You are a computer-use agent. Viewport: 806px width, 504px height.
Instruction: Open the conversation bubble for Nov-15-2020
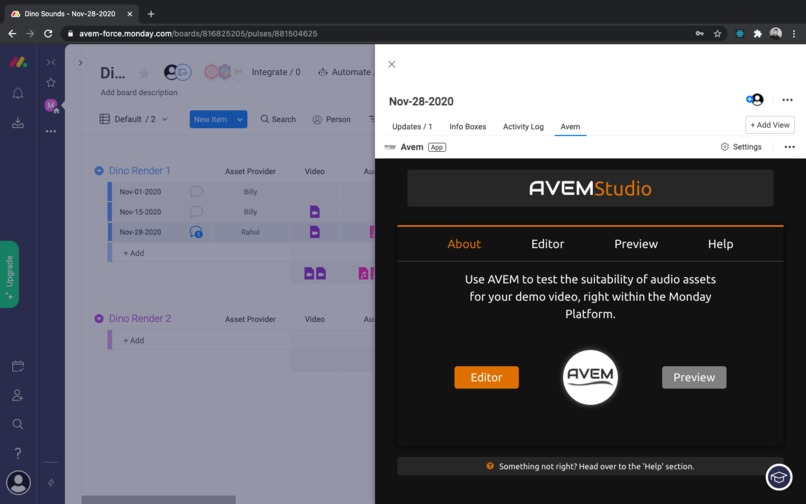tap(196, 211)
